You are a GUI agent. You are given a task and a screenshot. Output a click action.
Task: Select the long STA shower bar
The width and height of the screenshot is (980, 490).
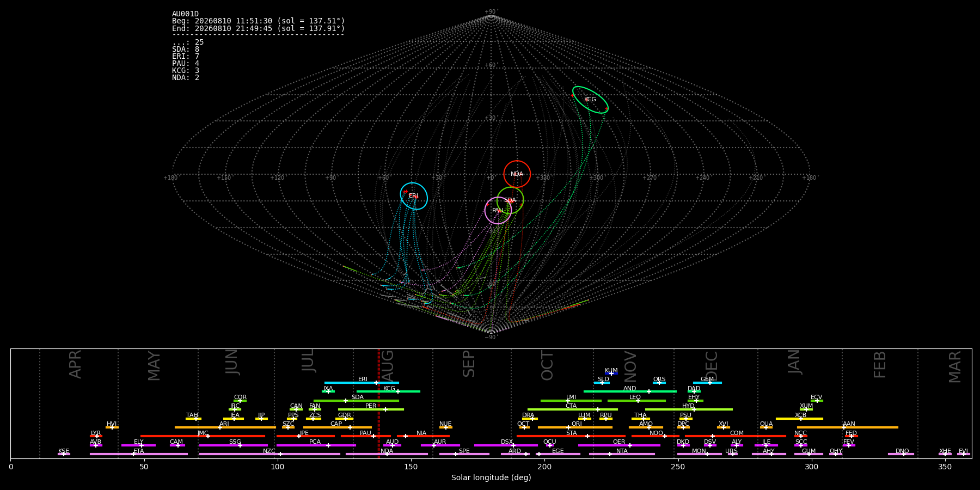coord(571,436)
